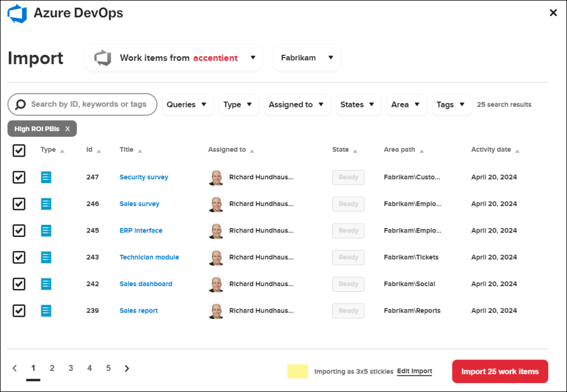567x392 pixels.
Task: Go to page 2
Action: pyautogui.click(x=52, y=368)
